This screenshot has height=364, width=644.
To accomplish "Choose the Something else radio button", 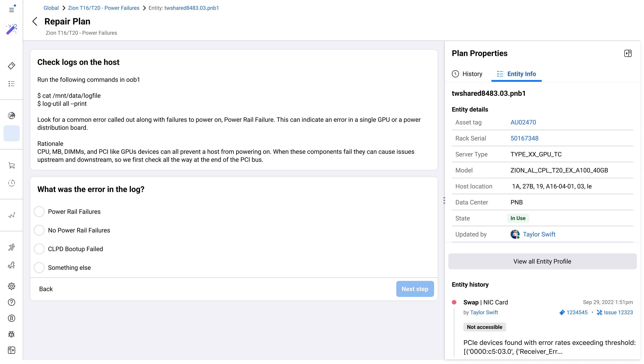I will [x=39, y=268].
